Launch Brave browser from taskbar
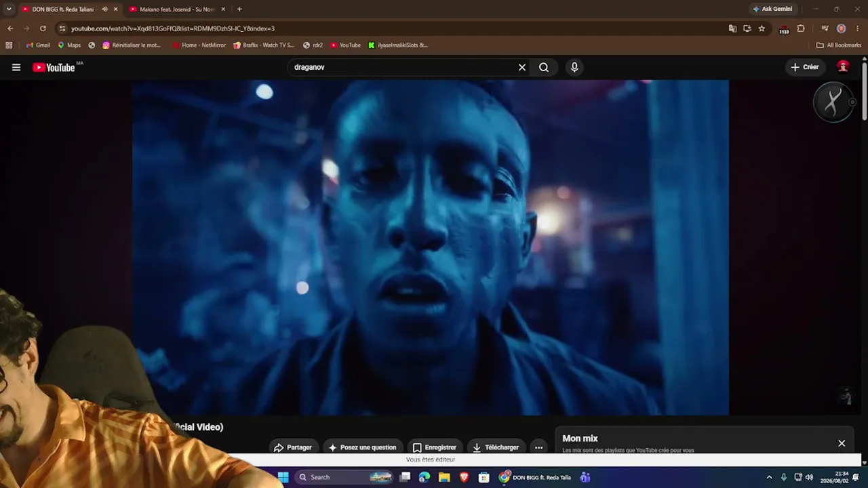The height and width of the screenshot is (488, 868). coord(464,477)
